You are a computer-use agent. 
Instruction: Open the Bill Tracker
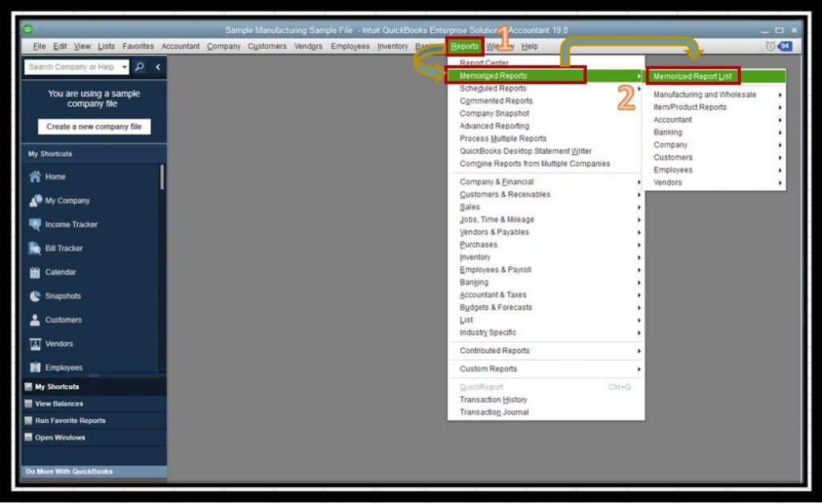(37, 248)
